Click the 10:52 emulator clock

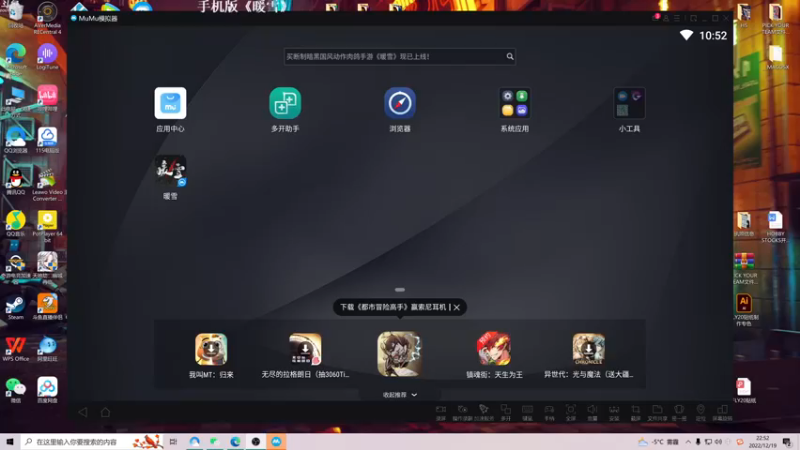point(713,36)
